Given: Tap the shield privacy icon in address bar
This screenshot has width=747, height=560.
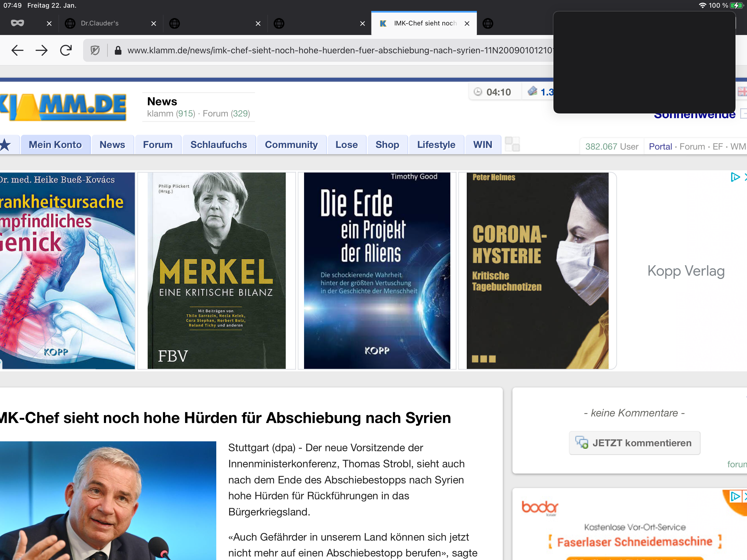Looking at the screenshot, I should [95, 51].
